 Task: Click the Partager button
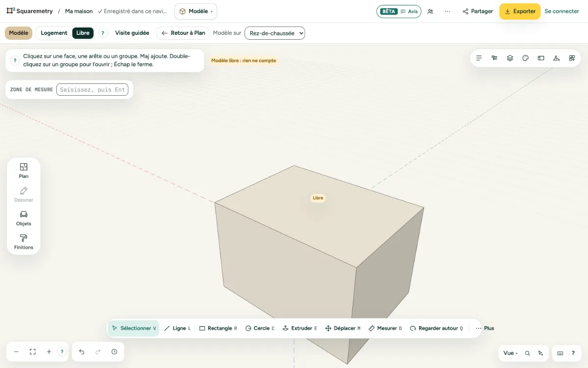tap(478, 11)
